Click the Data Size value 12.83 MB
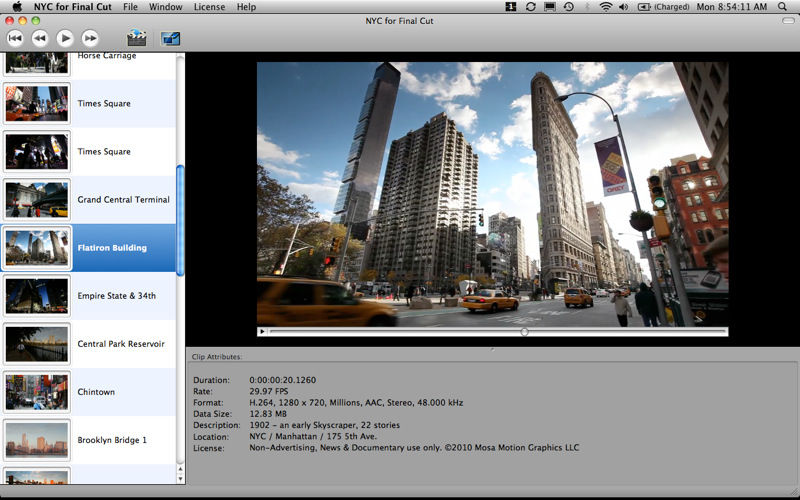Viewport: 800px width, 500px height. pyautogui.click(x=268, y=414)
